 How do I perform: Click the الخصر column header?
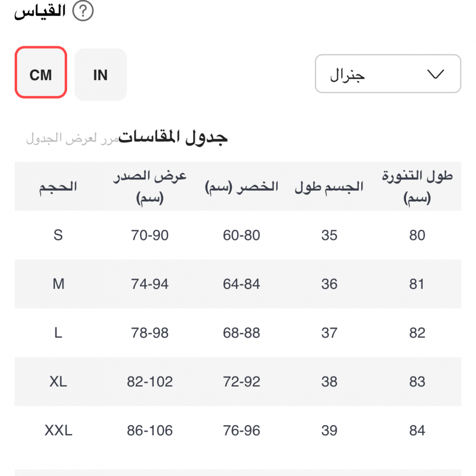click(x=241, y=187)
